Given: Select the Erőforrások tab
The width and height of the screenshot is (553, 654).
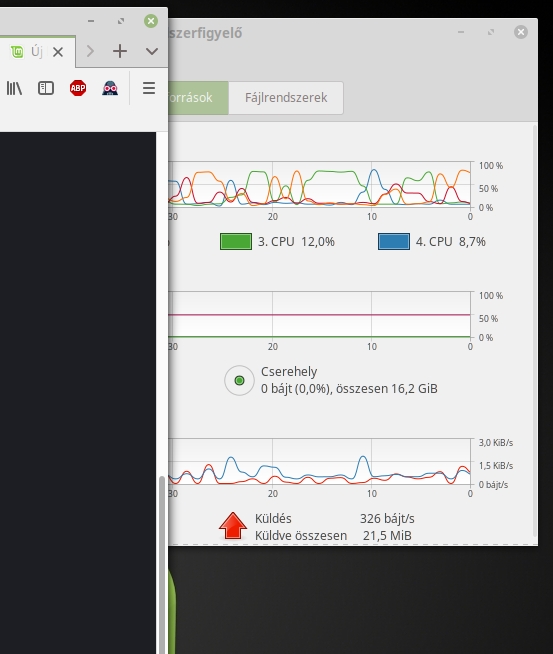Looking at the screenshot, I should coord(199,98).
